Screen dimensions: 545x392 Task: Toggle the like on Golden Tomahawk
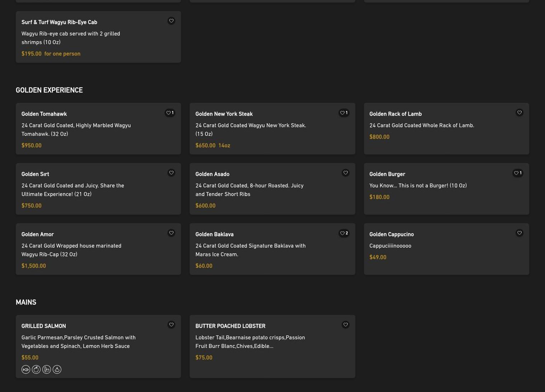pyautogui.click(x=170, y=113)
